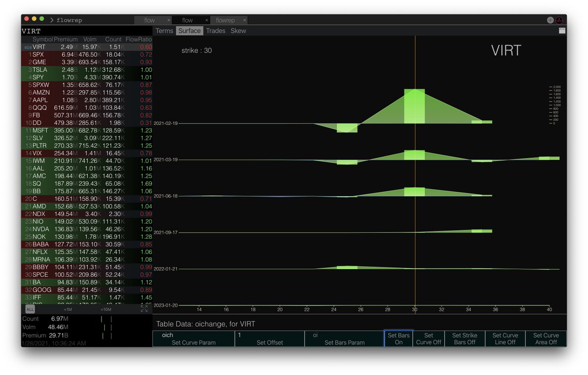Viewport: 588px width, 375px height.
Task: Select the SPXW row
Action: [87, 85]
